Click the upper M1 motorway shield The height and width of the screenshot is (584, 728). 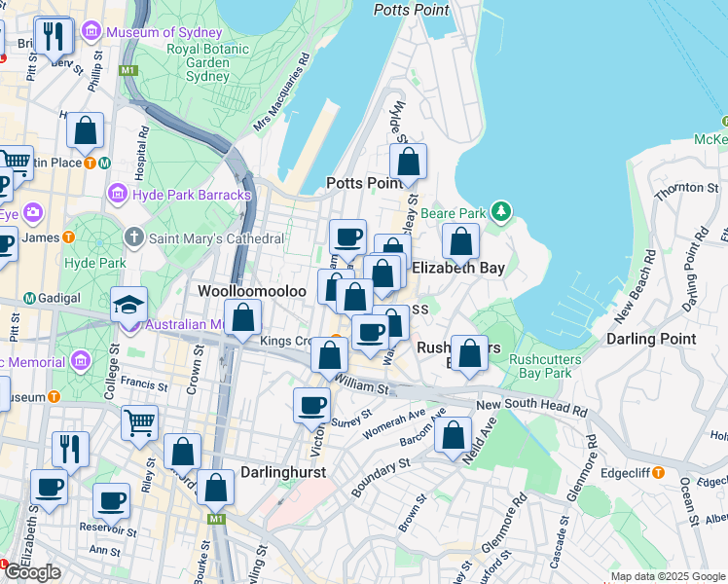(128, 70)
